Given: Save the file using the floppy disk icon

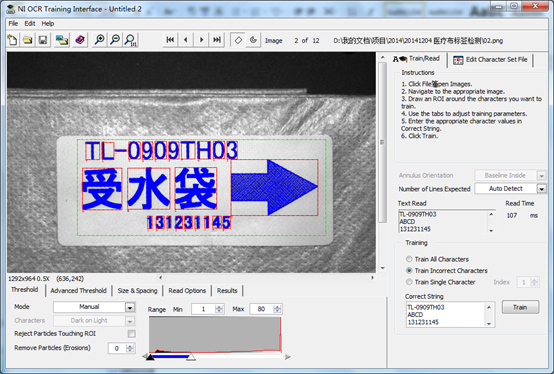Looking at the screenshot, I should 43,40.
